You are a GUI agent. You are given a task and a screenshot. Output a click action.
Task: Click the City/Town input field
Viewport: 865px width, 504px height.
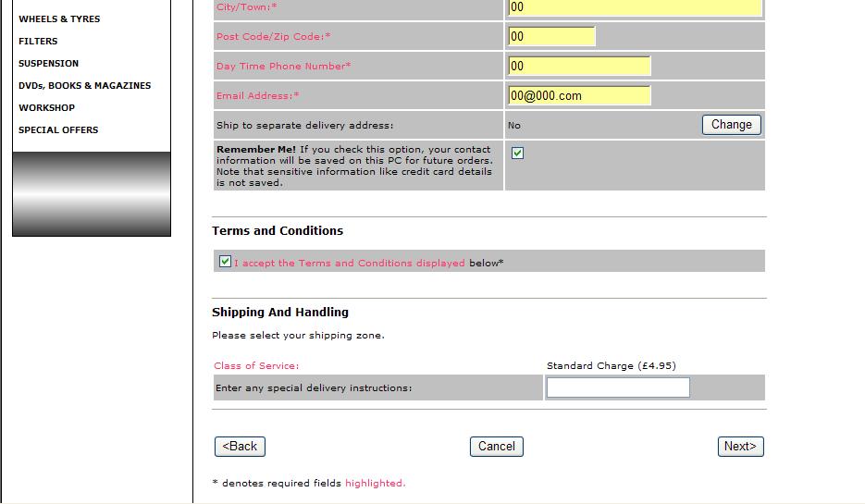point(634,7)
